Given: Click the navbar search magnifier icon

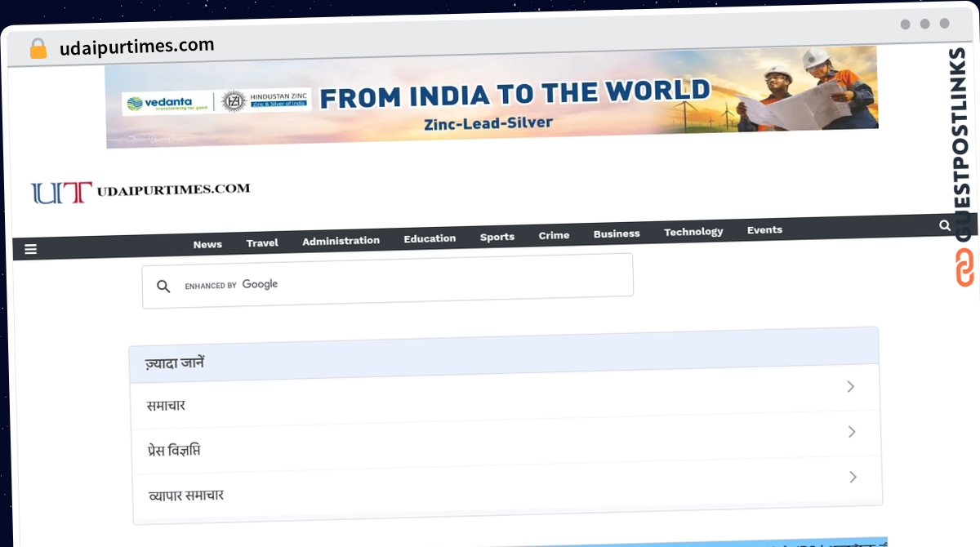Looking at the screenshot, I should click(945, 225).
